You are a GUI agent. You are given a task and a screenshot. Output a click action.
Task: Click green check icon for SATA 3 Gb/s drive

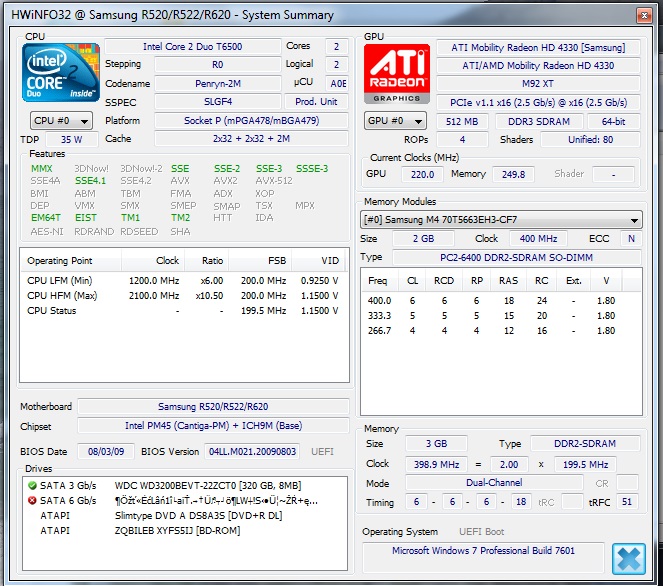[32, 485]
